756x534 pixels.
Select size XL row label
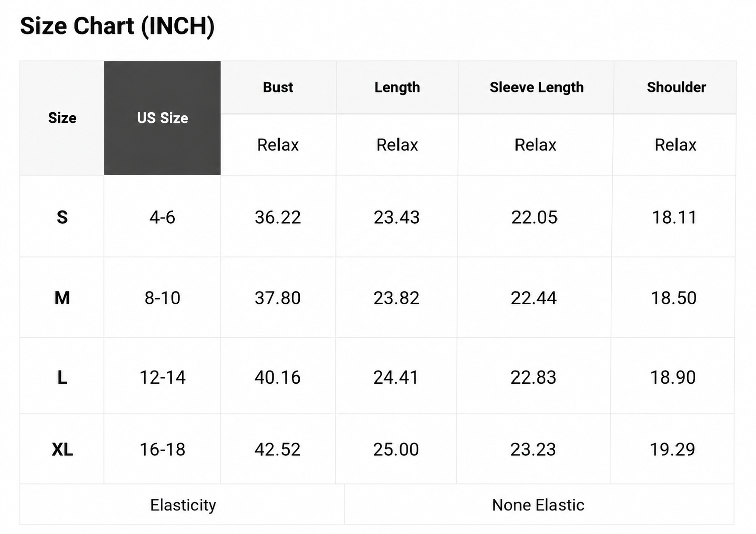click(62, 449)
